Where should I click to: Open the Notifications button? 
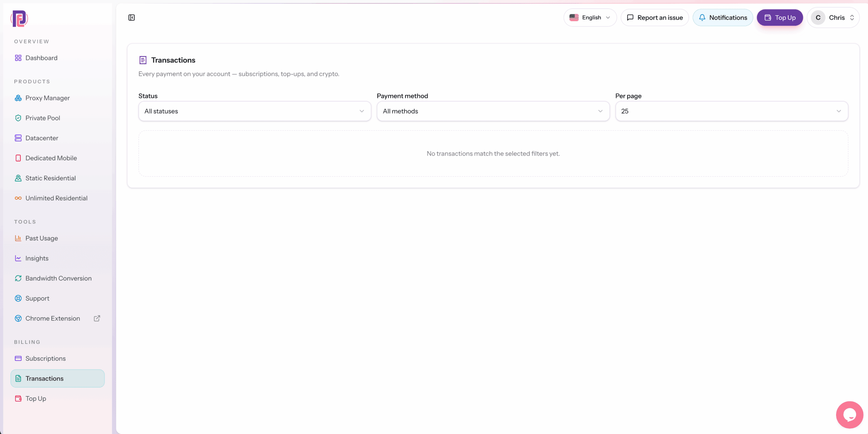723,18
